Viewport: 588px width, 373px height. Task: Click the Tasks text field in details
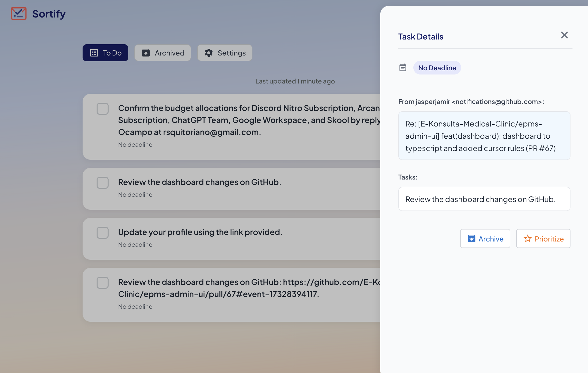pyautogui.click(x=484, y=199)
